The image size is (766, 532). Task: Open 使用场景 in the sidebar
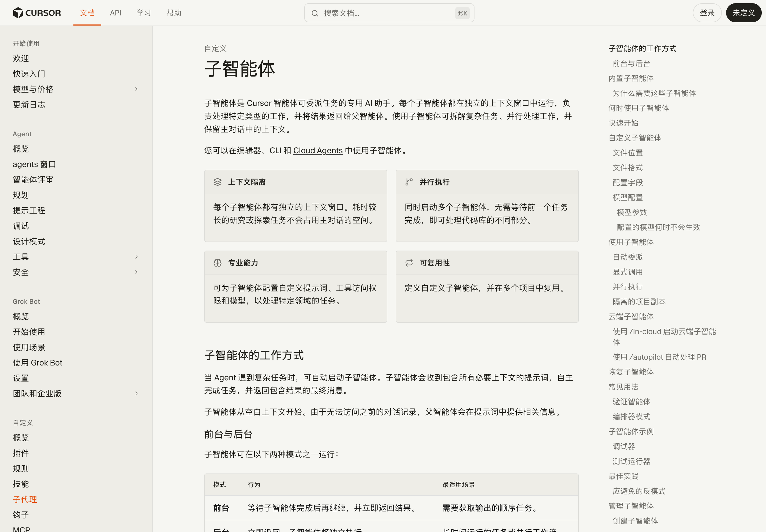pyautogui.click(x=29, y=347)
